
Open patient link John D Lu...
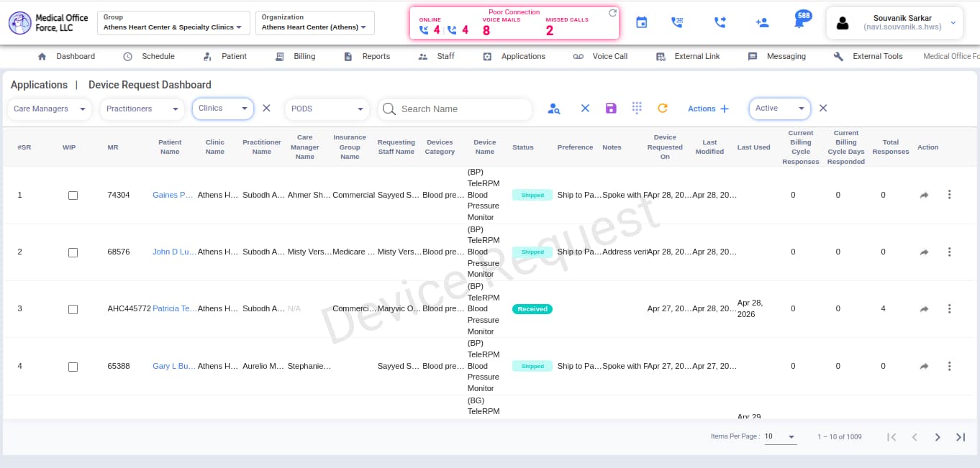174,252
